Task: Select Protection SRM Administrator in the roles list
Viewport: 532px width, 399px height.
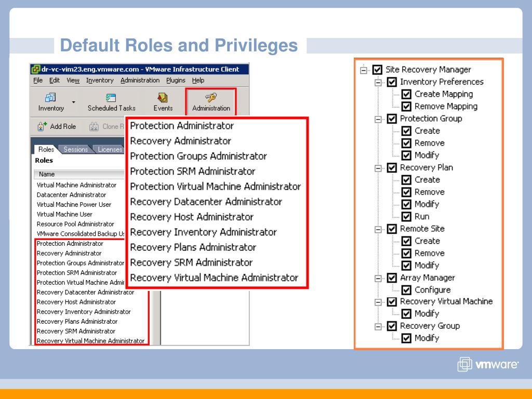Action: pyautogui.click(x=77, y=273)
